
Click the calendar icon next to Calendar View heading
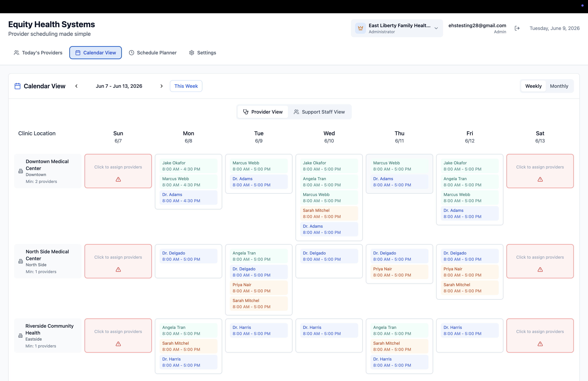pos(18,86)
